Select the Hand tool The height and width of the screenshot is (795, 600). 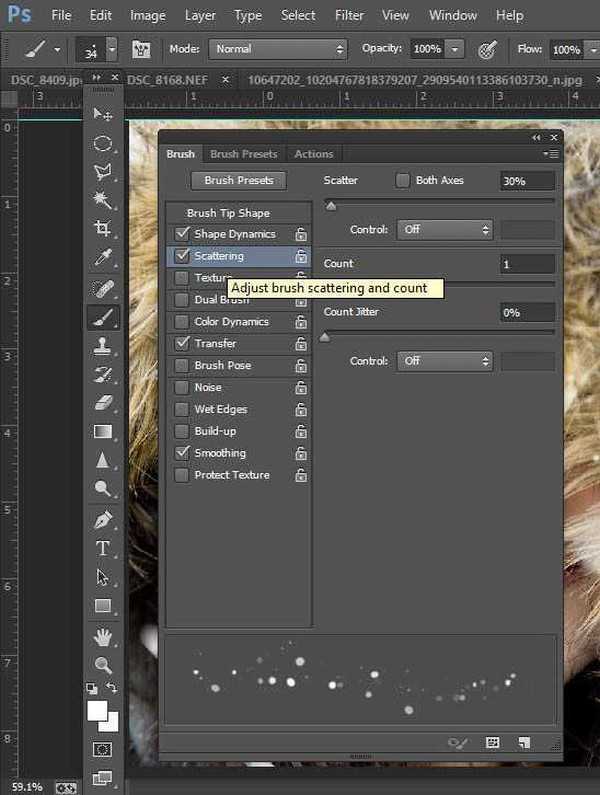tap(103, 636)
